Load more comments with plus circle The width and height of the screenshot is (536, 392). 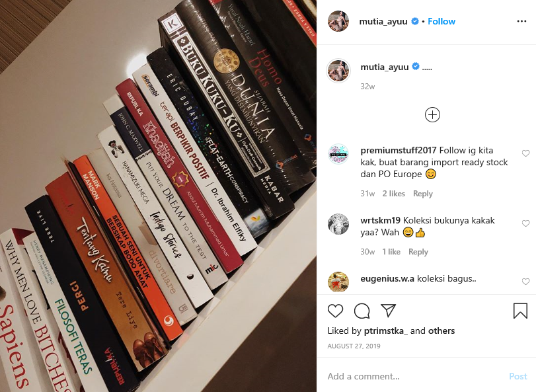pos(432,115)
